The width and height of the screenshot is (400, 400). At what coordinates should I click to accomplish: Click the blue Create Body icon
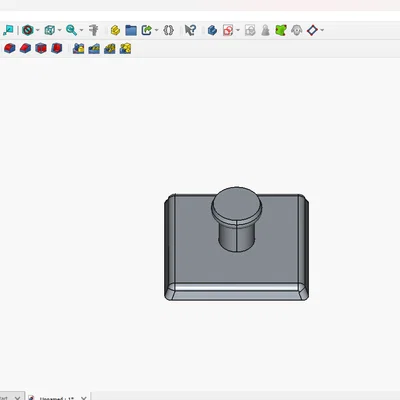pyautogui.click(x=212, y=30)
